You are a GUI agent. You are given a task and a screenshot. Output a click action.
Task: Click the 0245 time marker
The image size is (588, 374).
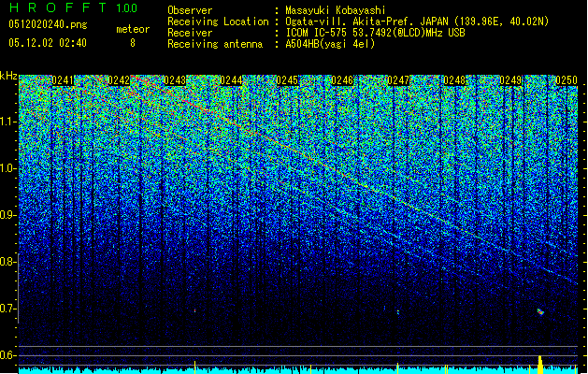[x=287, y=80]
